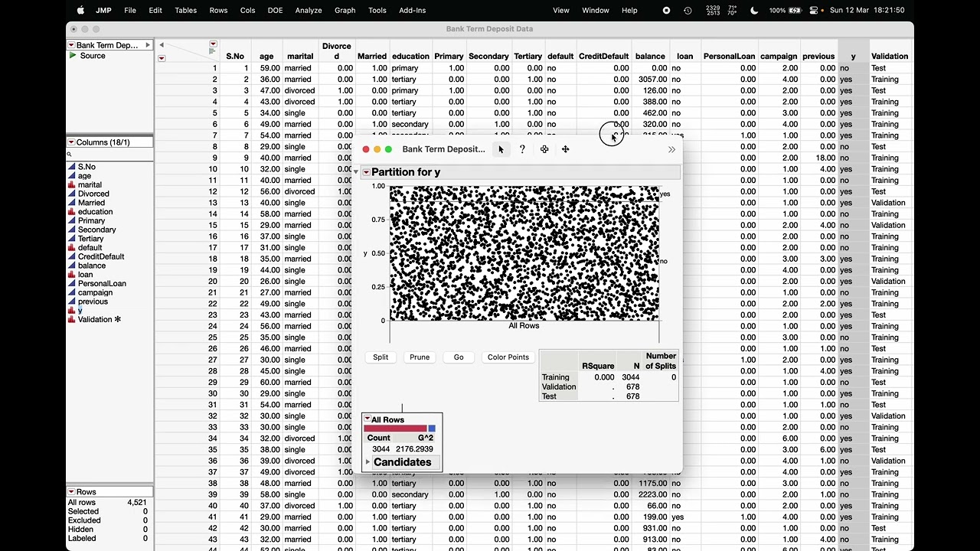Select the PersonalLoan column in Columns list
Screen dimensions: 980x551
(x=102, y=284)
